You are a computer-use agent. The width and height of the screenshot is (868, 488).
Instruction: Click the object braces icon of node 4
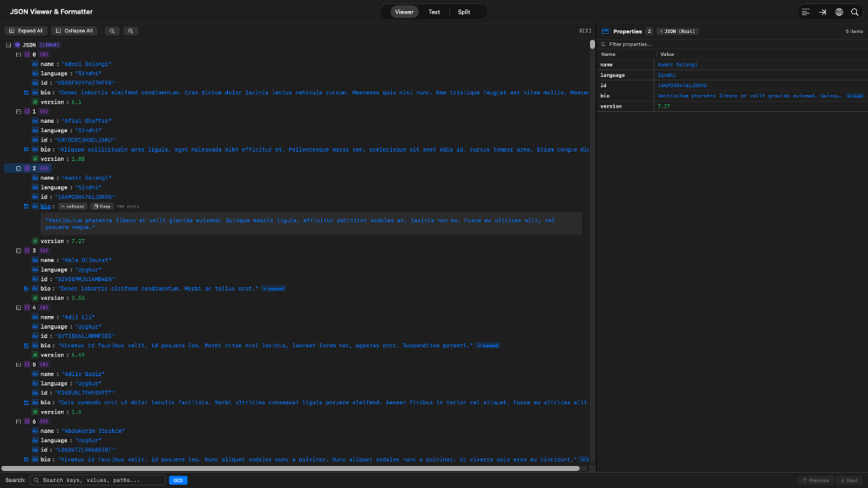tap(26, 308)
